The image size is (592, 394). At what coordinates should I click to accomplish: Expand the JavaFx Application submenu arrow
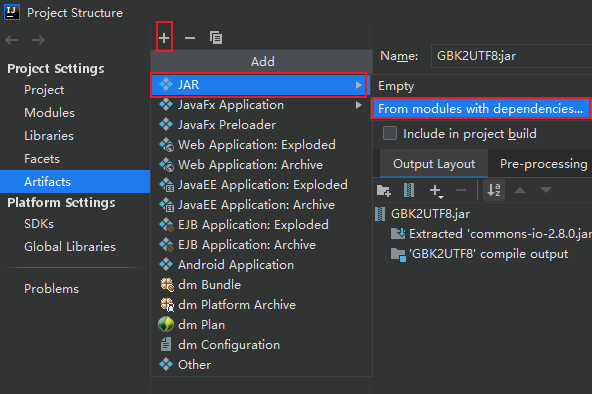(x=358, y=105)
